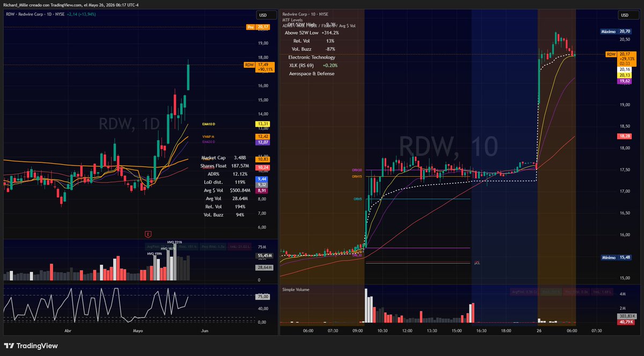Click the ORH15 level label
This screenshot has height=356, width=644.
(x=356, y=176)
